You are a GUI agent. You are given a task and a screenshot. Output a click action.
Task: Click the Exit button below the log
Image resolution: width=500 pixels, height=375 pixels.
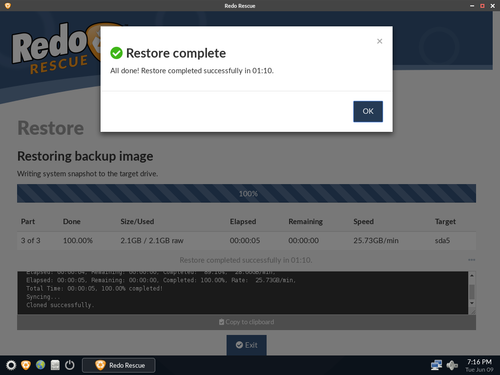tap(246, 345)
